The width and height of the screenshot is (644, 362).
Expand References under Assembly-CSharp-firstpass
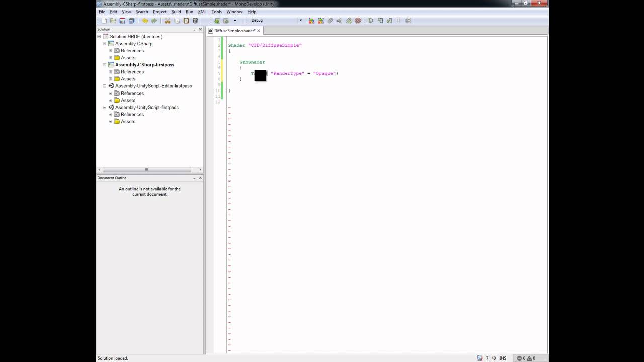[x=110, y=72]
